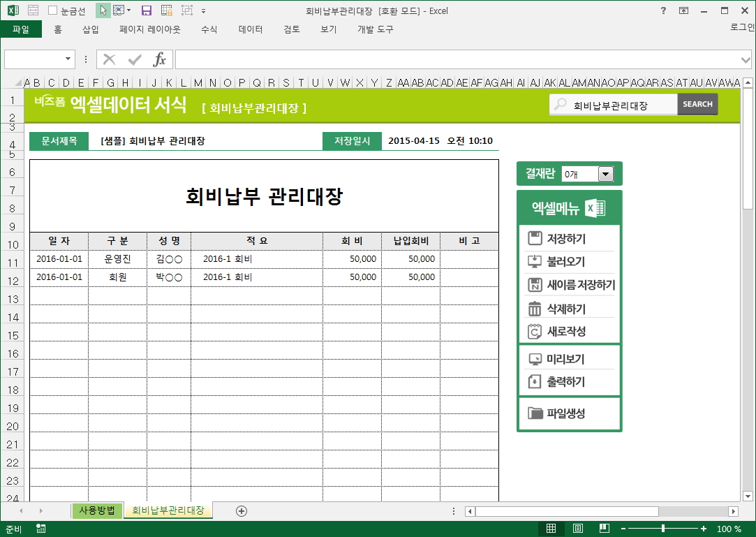The image size is (756, 537).
Task: Toggle the 눈금선 gridlines checkbox
Action: coord(53,10)
